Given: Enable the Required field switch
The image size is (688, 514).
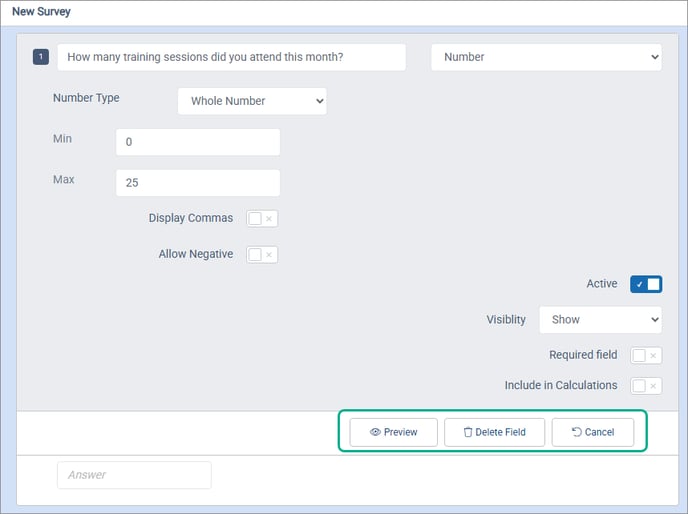Looking at the screenshot, I should tap(646, 355).
